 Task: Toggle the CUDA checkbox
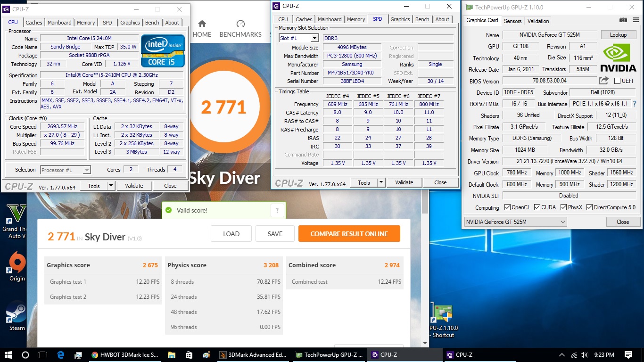pos(537,207)
